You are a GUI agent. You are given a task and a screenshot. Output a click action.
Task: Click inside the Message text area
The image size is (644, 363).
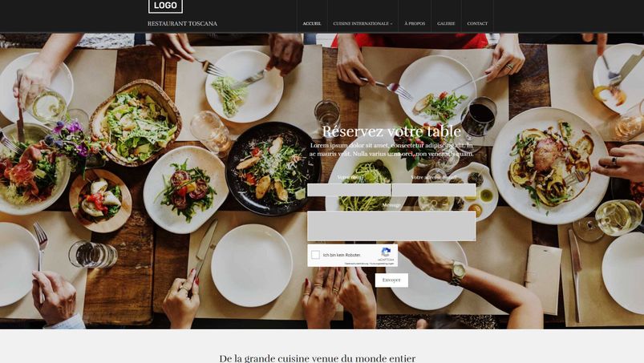[x=391, y=226]
